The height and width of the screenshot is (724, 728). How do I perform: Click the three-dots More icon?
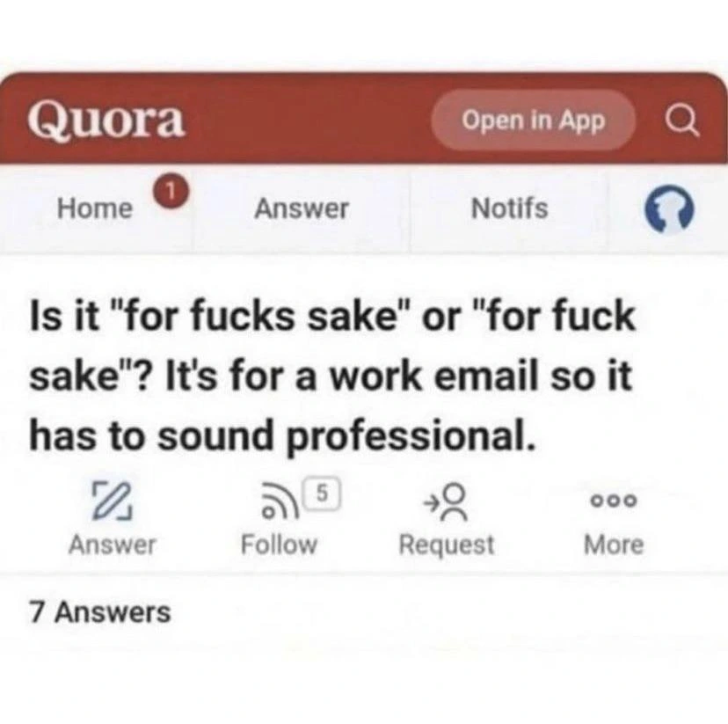coord(614,501)
